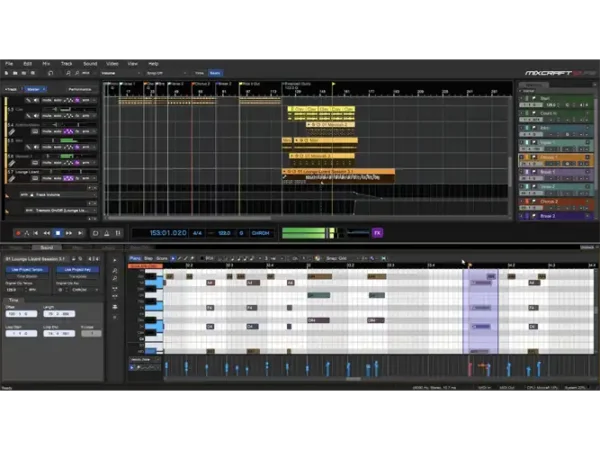Viewport: 600px width, 450px height.
Task: Click the Punch In/Out transport icon
Action: pos(118,233)
